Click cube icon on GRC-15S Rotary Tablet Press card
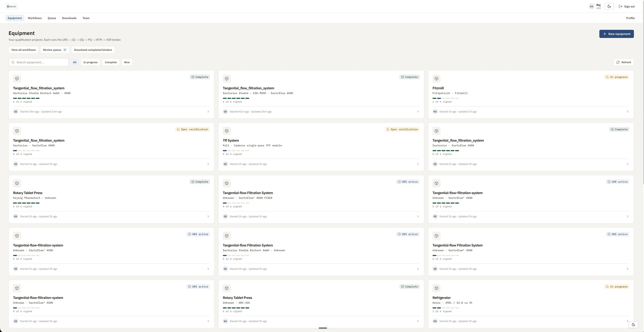 pos(227,288)
